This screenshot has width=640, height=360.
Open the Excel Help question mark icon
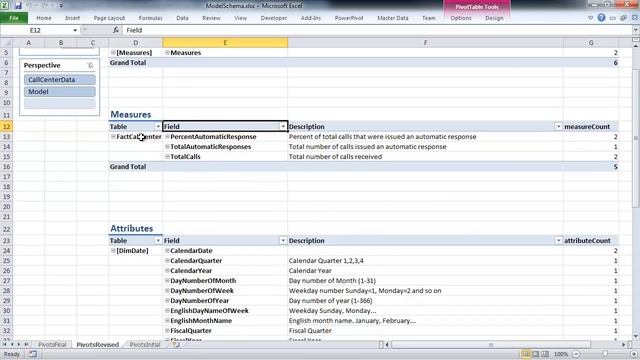[x=601, y=18]
